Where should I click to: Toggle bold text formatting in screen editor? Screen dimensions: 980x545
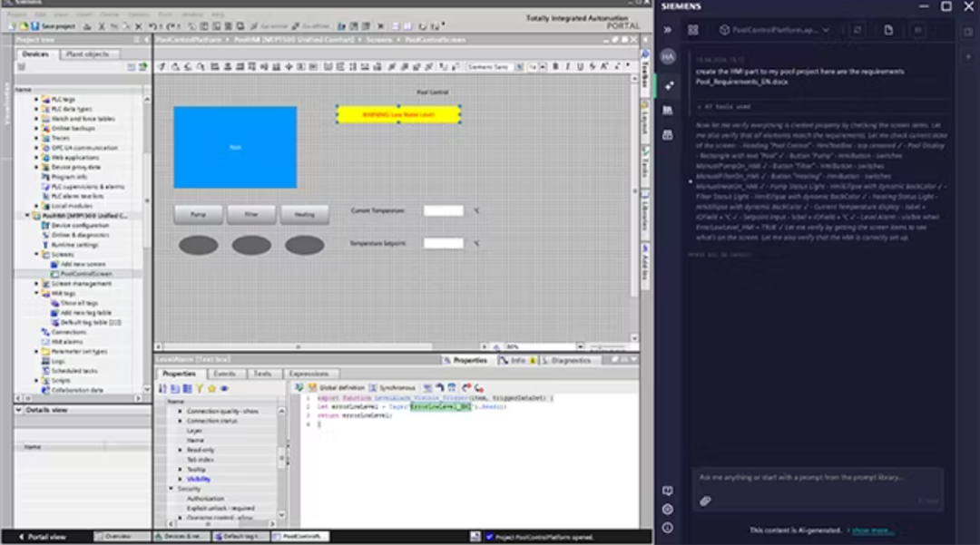click(x=555, y=66)
